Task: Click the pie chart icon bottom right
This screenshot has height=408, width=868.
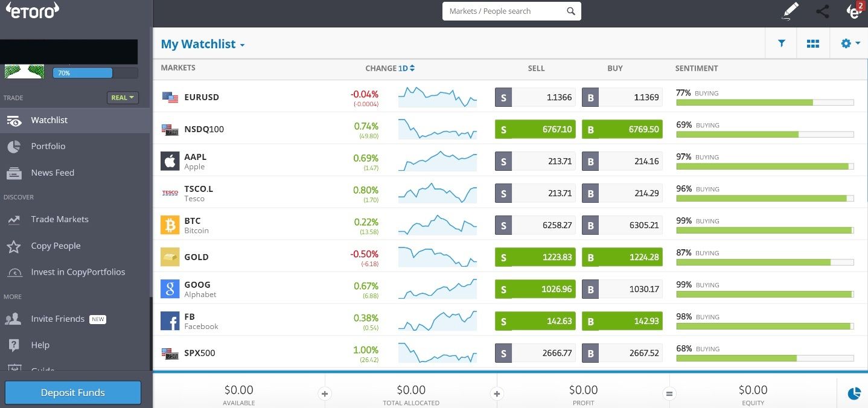Action: click(854, 394)
